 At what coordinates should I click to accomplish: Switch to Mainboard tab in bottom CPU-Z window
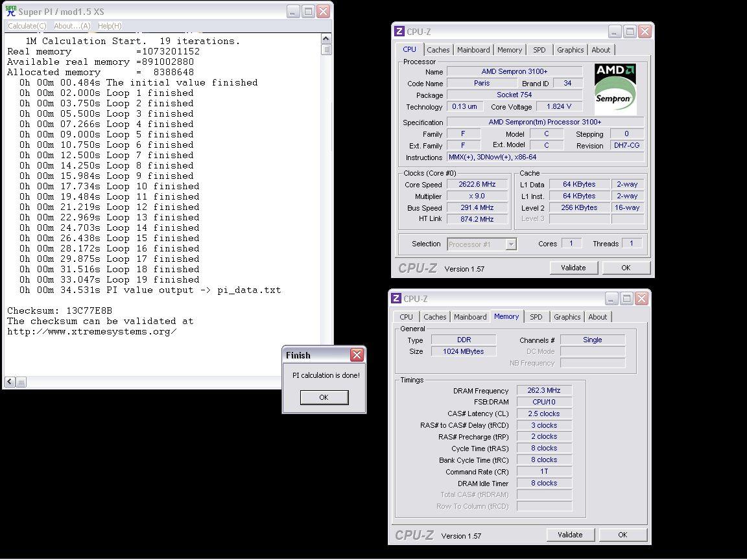coord(469,317)
